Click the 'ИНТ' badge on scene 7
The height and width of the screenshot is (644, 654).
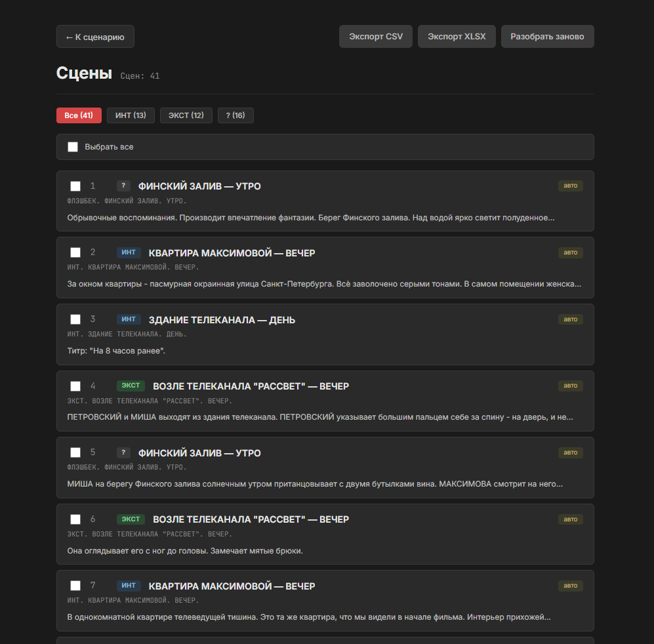(x=129, y=585)
